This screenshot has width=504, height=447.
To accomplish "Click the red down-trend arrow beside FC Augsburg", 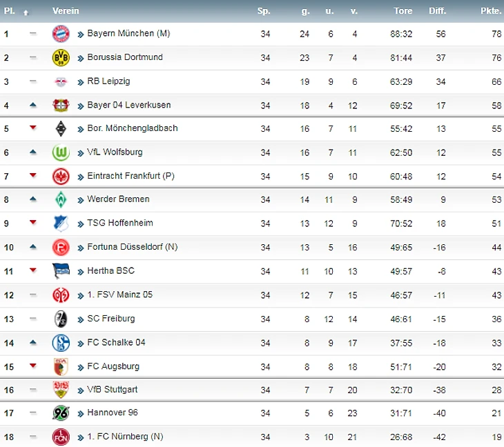I will click(x=32, y=365).
